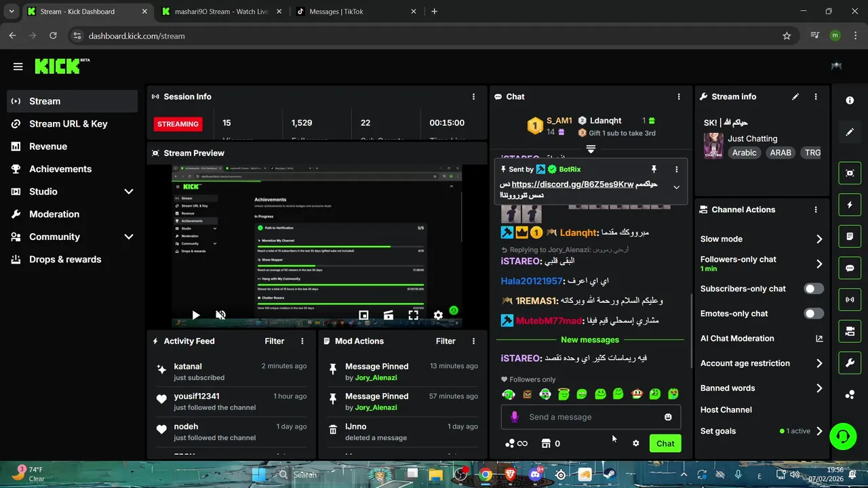Go to Stream URL & Key

[72, 124]
